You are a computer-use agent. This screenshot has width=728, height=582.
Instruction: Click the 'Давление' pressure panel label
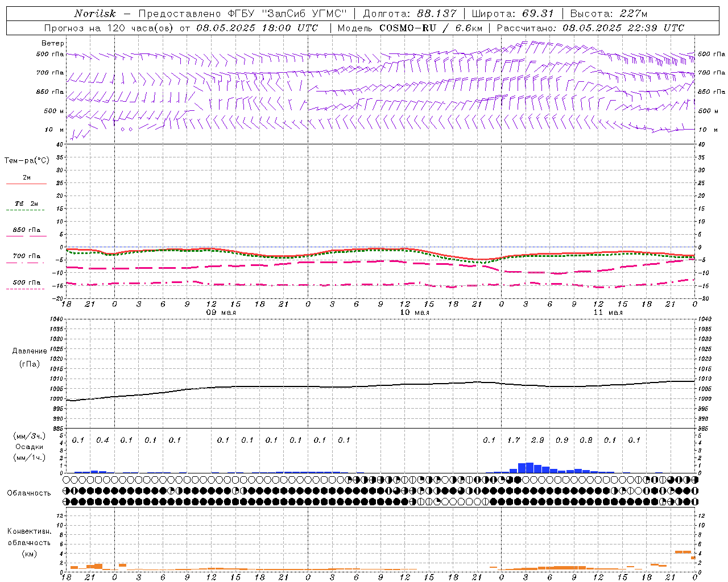(x=30, y=351)
